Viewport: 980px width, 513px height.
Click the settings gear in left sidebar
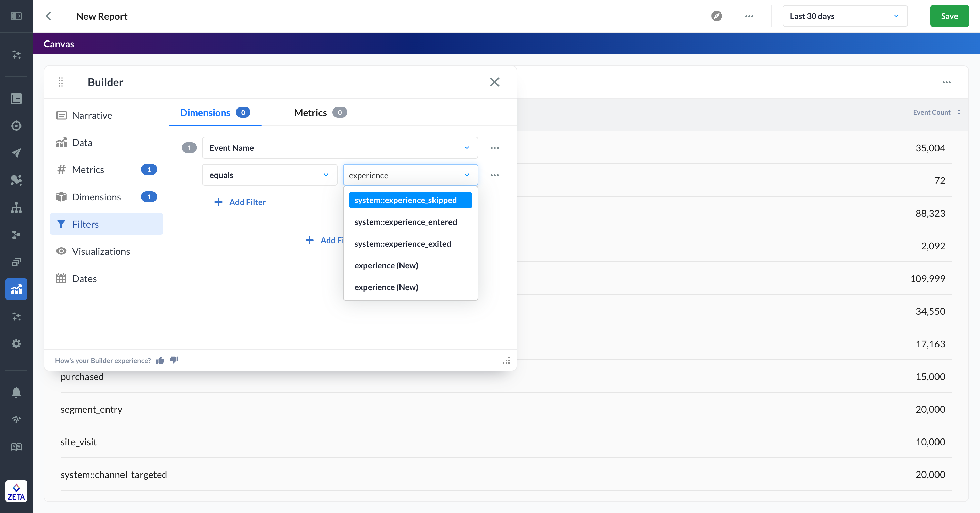(16, 343)
